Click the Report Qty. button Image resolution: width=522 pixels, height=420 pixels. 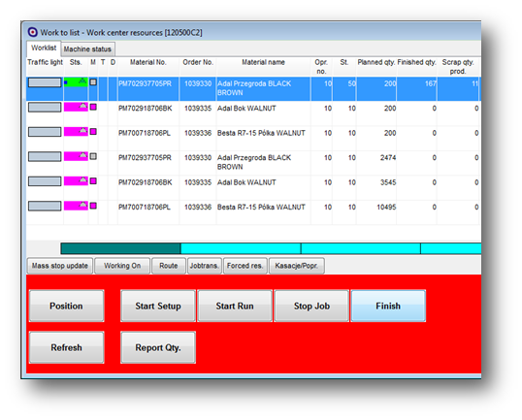158,347
